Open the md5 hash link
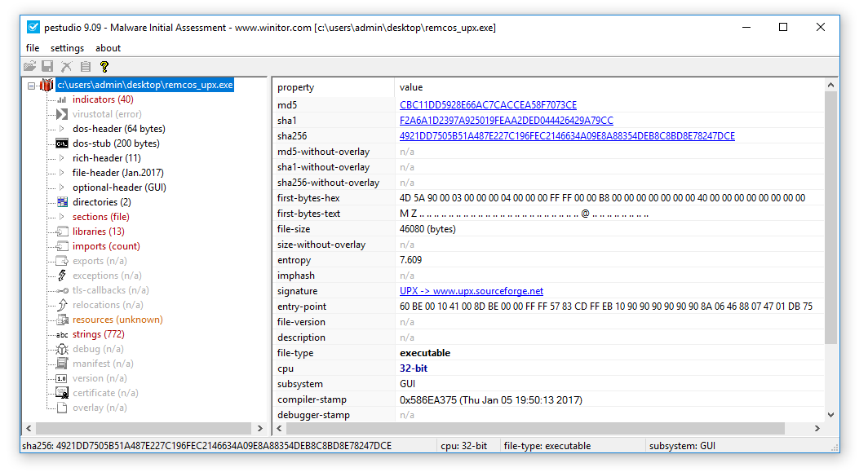The width and height of the screenshot is (868, 472). pos(488,105)
